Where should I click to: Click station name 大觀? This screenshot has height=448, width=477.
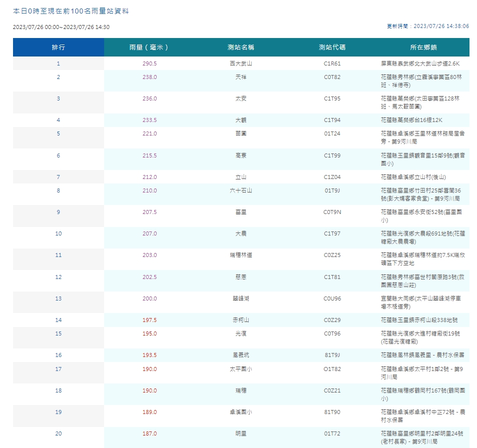[x=241, y=120]
